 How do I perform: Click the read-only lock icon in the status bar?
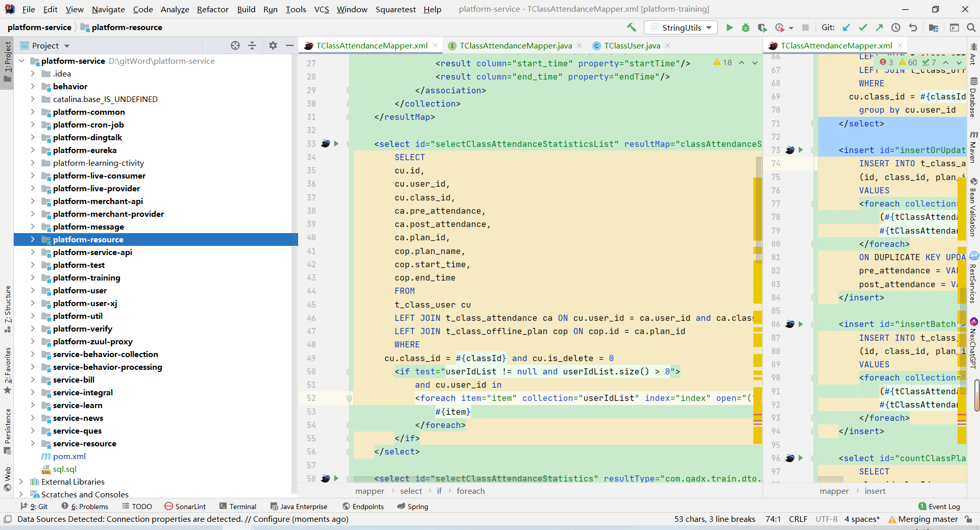[968, 519]
